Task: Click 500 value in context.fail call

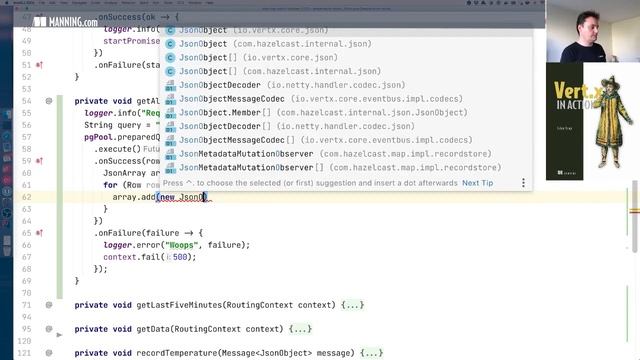Action: [x=180, y=257]
